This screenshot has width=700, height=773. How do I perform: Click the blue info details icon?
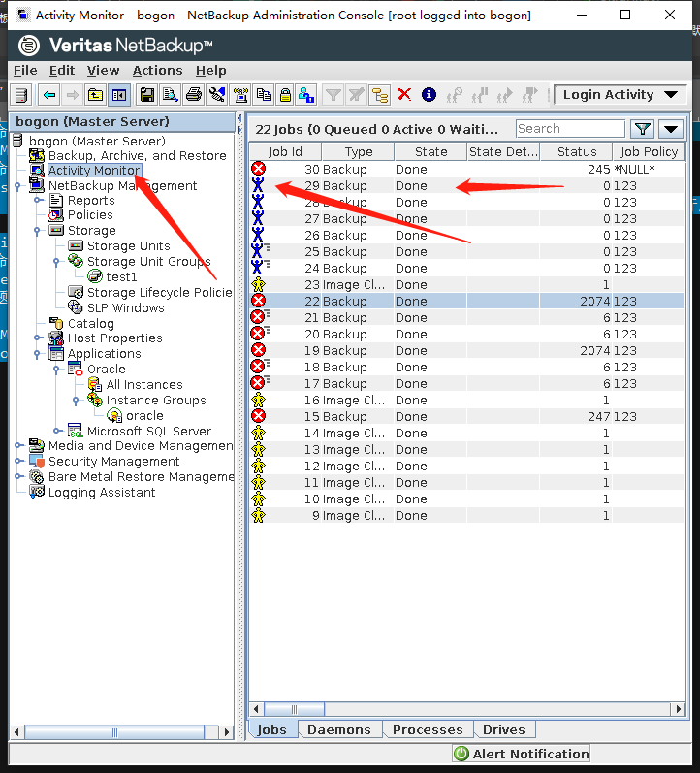coord(429,94)
